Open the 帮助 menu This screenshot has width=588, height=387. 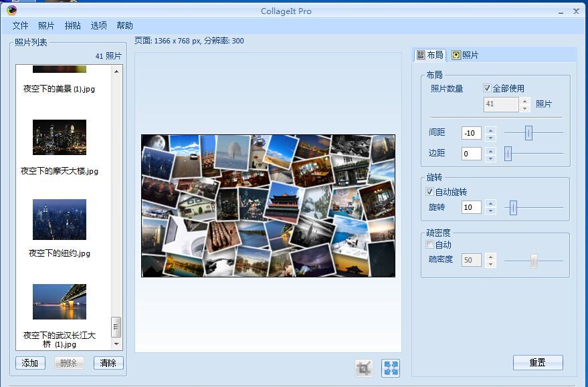124,25
